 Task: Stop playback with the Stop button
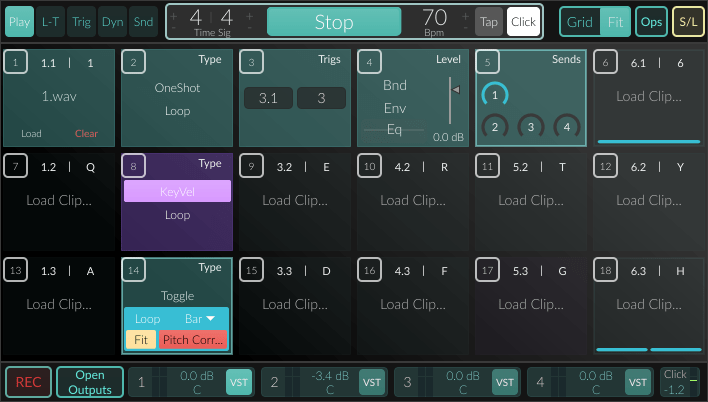click(x=334, y=22)
